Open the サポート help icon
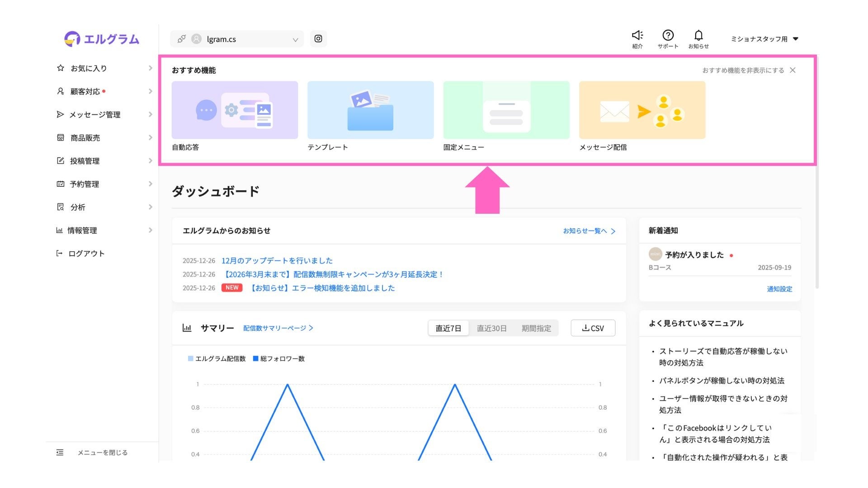 668,35
